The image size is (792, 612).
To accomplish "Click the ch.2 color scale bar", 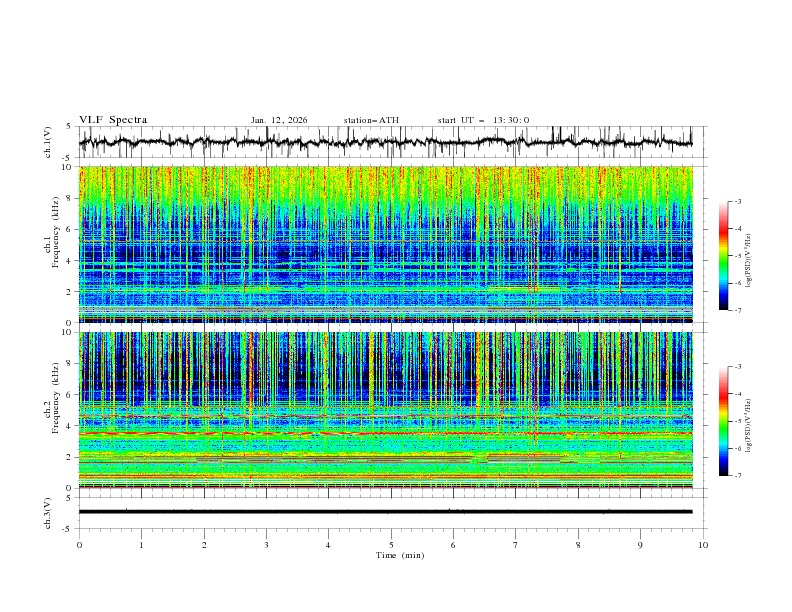I will point(724,421).
